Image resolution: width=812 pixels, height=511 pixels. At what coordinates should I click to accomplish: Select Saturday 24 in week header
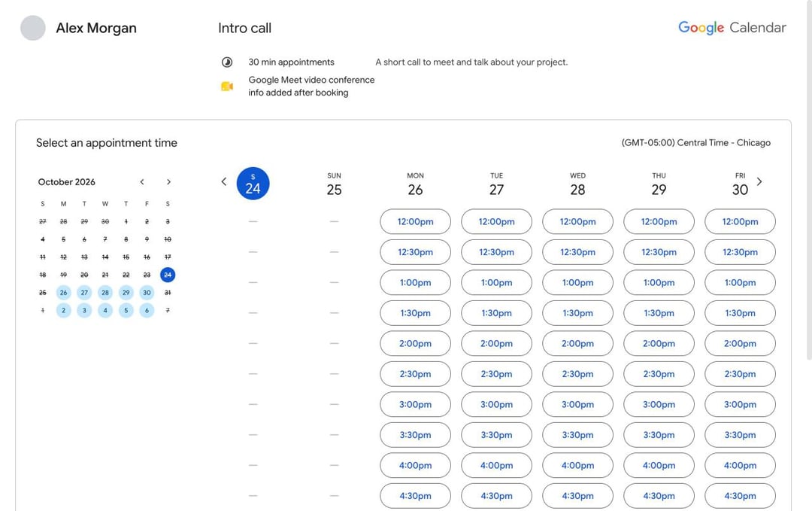point(253,184)
